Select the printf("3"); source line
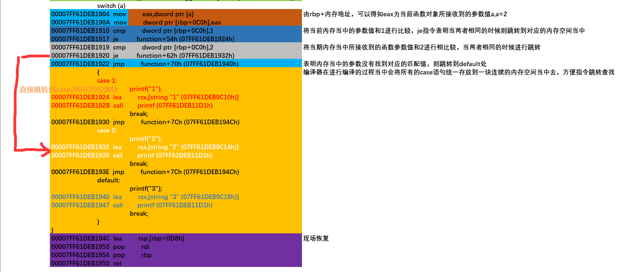The width and height of the screenshot is (644, 272). coord(146,189)
